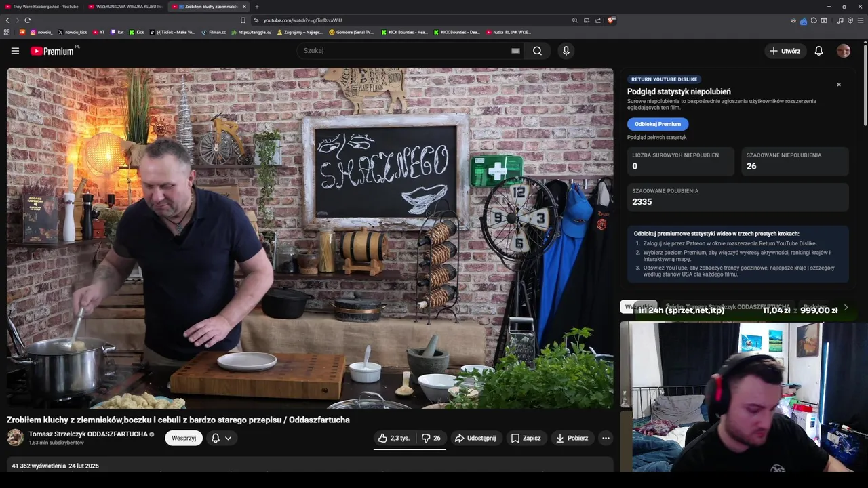Click the Utwórz create button
The image size is (868, 488).
785,51
